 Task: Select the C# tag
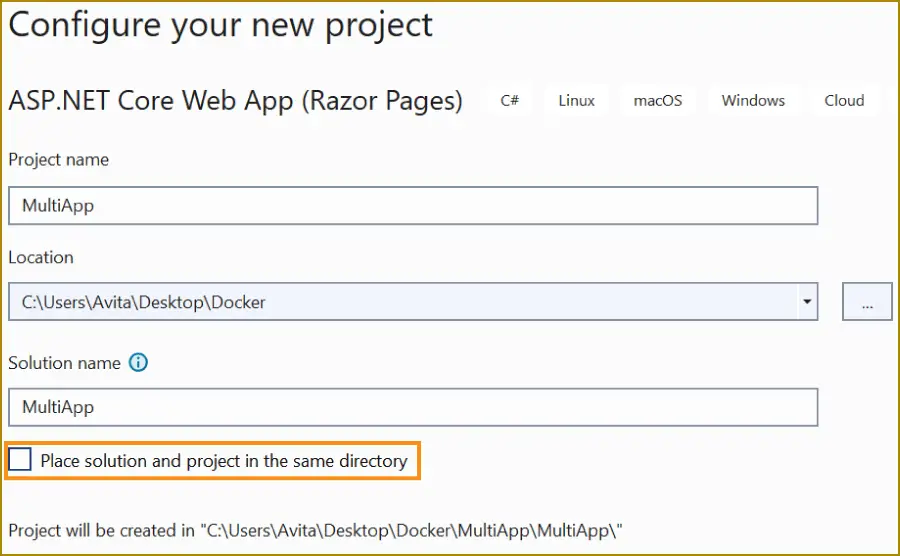coord(509,100)
